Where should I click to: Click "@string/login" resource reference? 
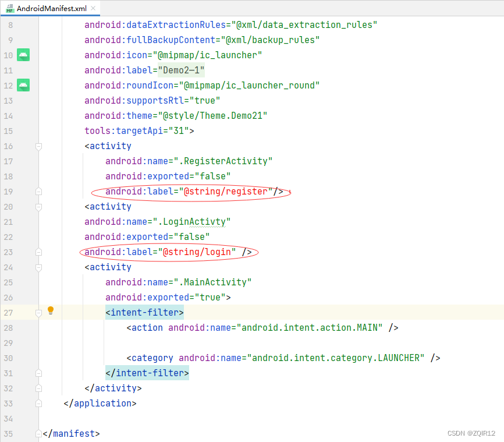[x=197, y=252]
